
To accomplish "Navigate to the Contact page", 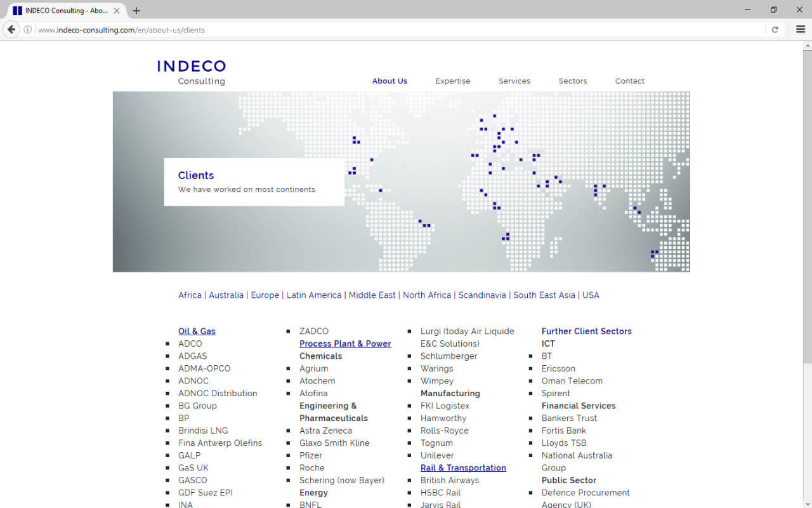I will (x=629, y=81).
